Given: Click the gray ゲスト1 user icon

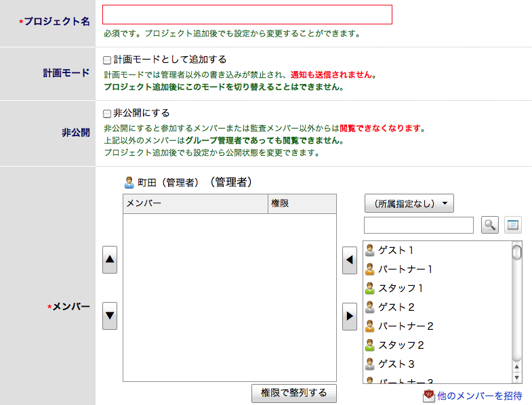Looking at the screenshot, I should point(370,251).
